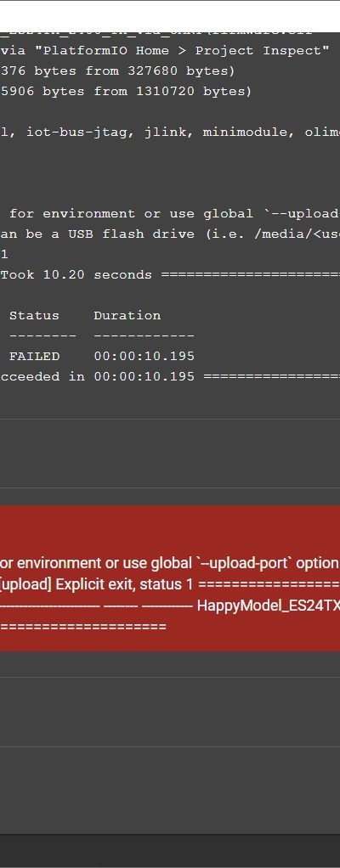This screenshot has height=868, width=340.
Task: Click the "FAILED" status entry
Action: click(34, 356)
